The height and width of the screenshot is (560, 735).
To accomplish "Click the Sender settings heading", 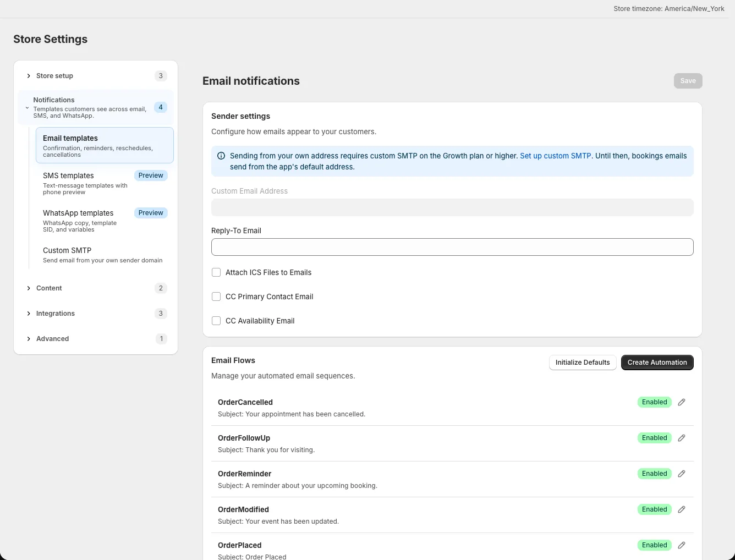I will coord(240,116).
